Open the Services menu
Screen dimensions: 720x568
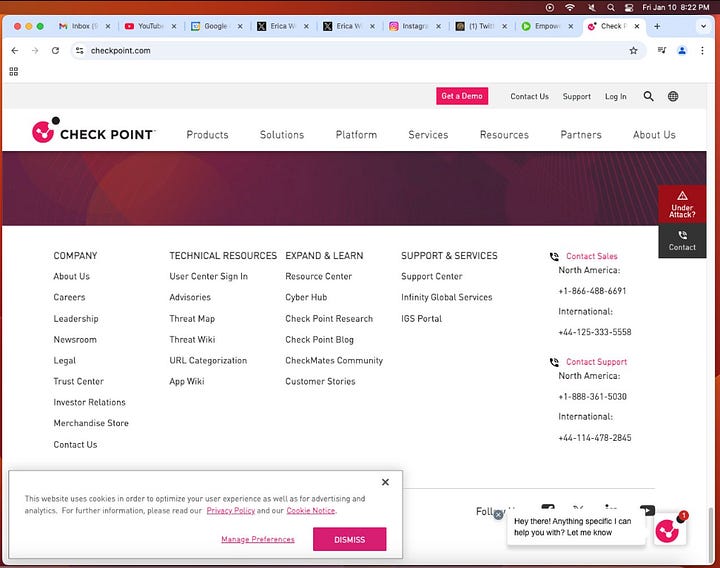coord(428,135)
